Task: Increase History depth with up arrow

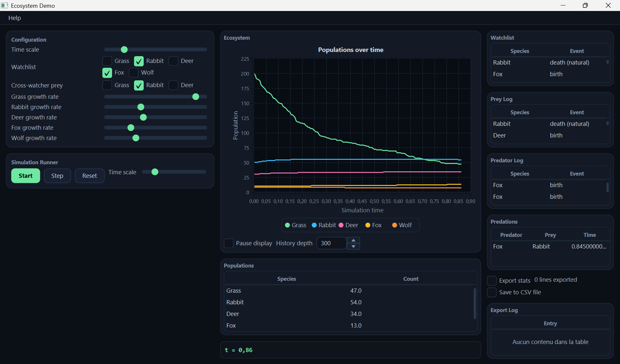Action: pyautogui.click(x=354, y=240)
